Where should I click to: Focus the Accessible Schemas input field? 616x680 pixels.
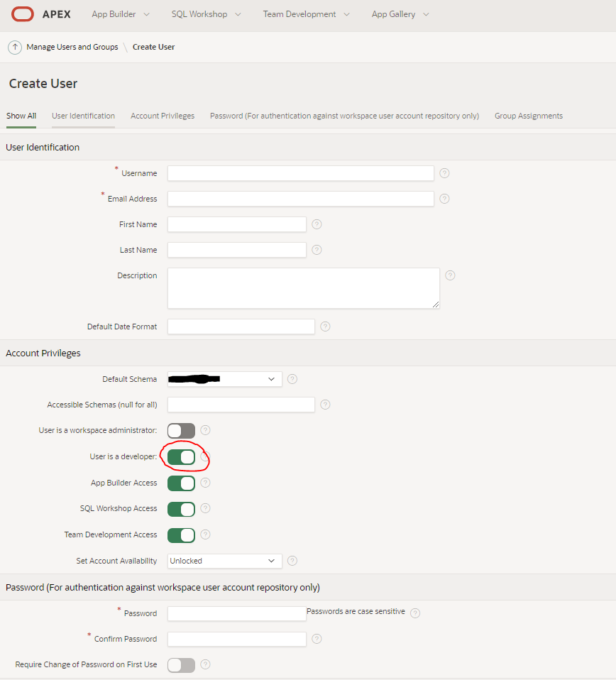[x=241, y=405]
